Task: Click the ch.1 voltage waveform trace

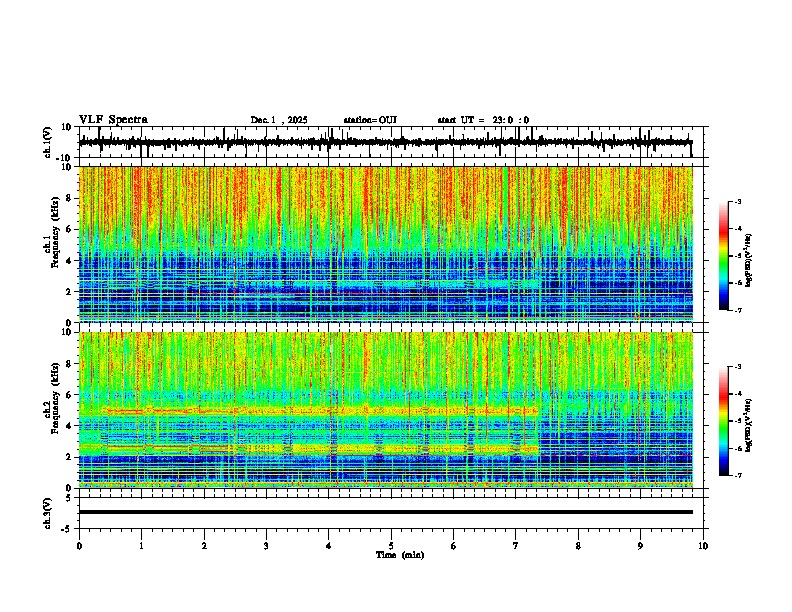Action: pyautogui.click(x=385, y=142)
